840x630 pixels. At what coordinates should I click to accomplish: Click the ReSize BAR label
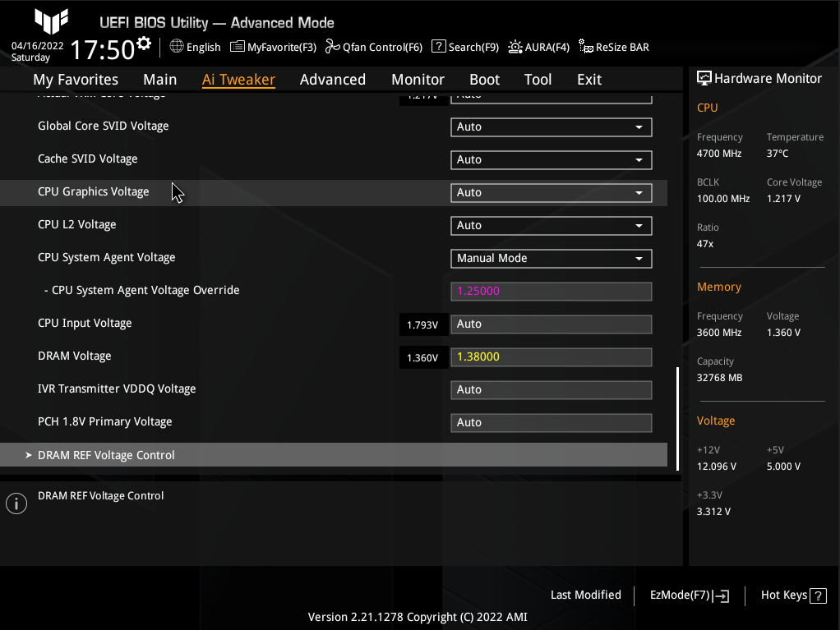pyautogui.click(x=622, y=47)
